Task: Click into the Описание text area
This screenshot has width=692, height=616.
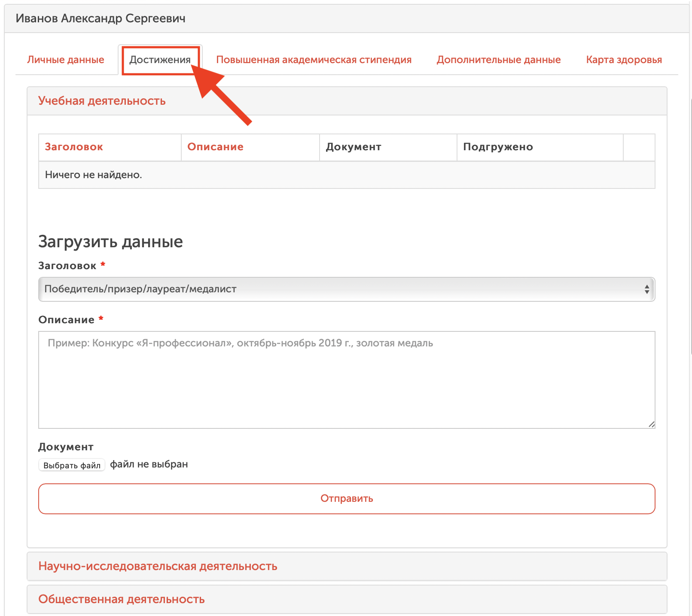Action: coord(346,380)
